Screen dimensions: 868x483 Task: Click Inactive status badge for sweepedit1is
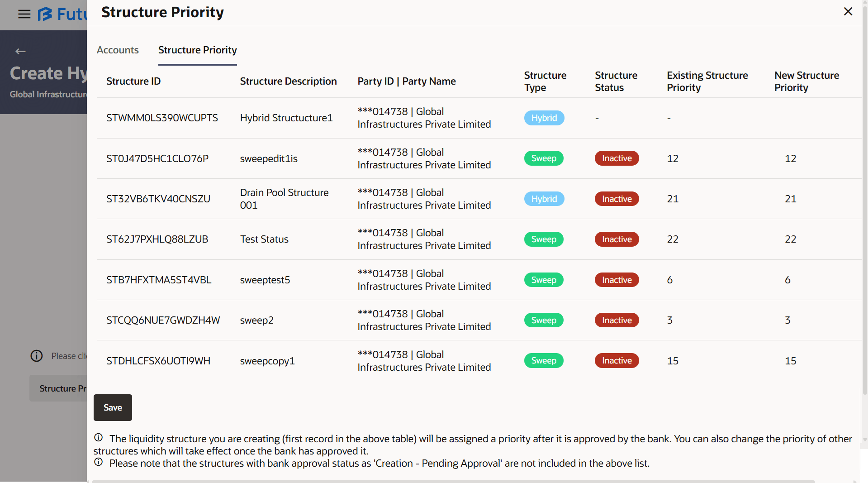(617, 158)
